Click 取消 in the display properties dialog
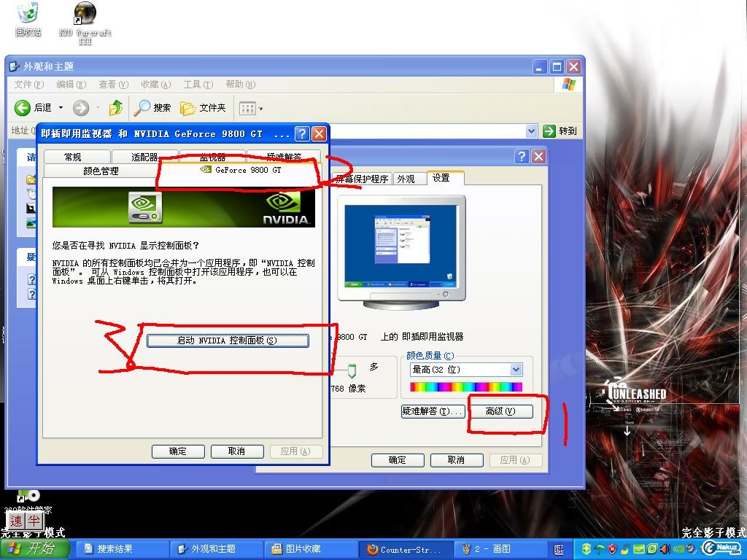Screen dimensions: 747x560 tap(457, 460)
